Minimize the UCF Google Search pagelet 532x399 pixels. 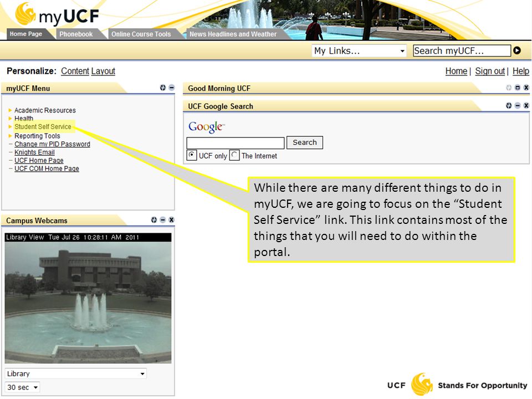518,105
